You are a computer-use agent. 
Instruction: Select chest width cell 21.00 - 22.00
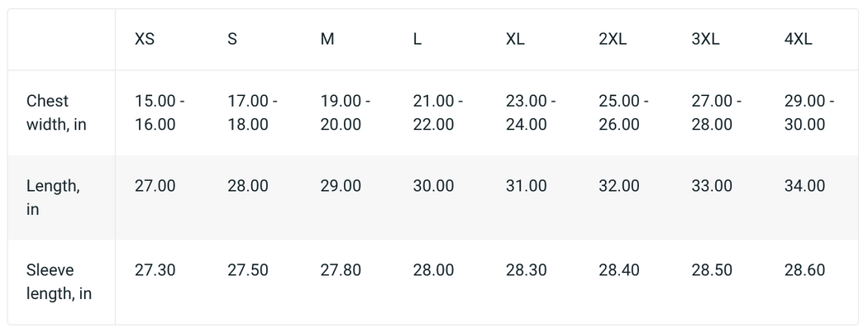point(437,112)
